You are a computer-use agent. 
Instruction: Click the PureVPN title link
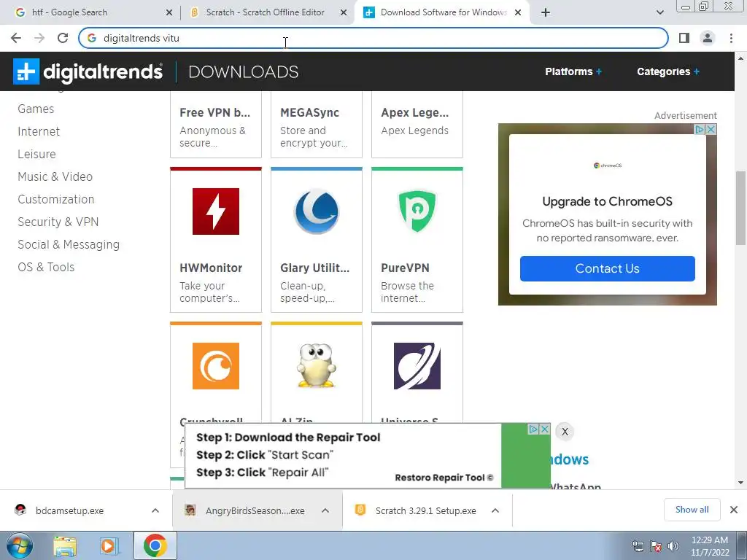[405, 268]
